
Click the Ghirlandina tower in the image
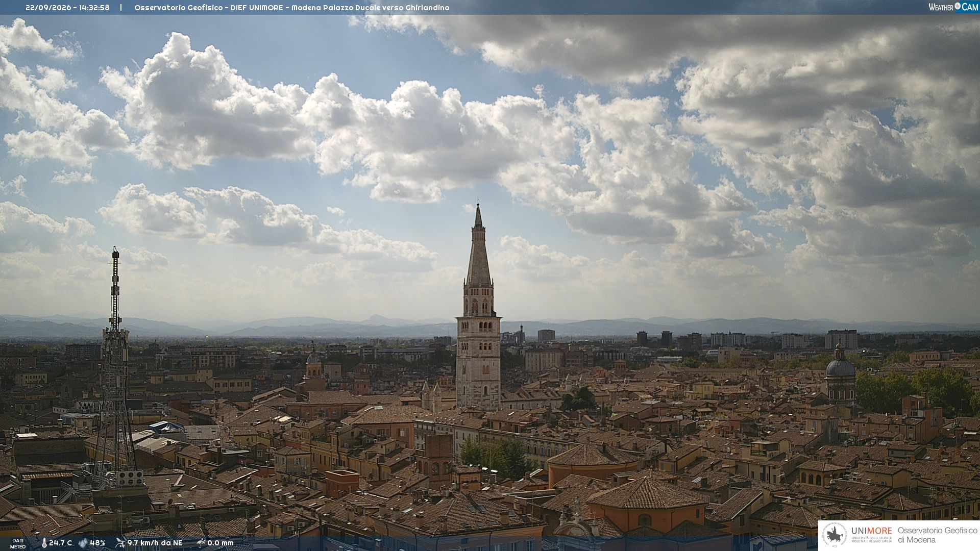pos(478,308)
